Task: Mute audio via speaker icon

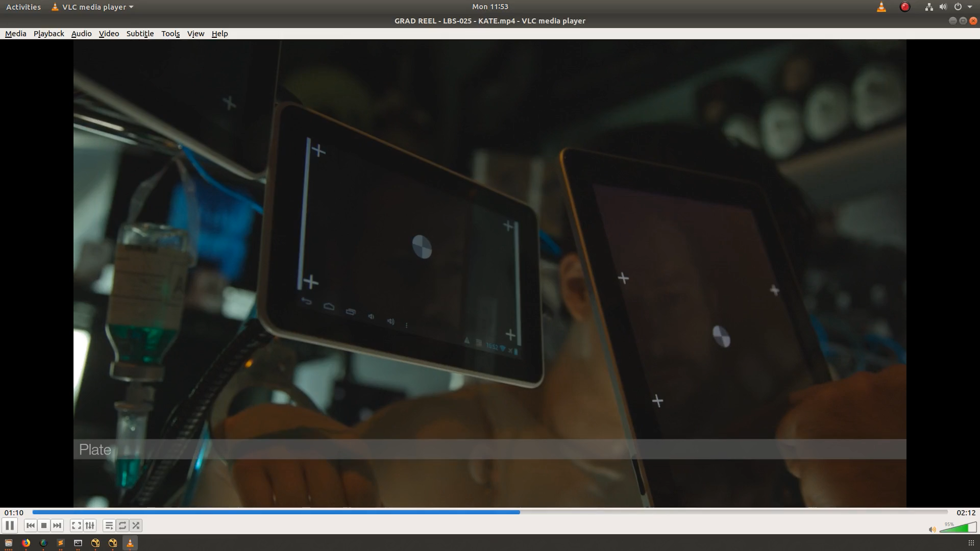Action: (932, 530)
